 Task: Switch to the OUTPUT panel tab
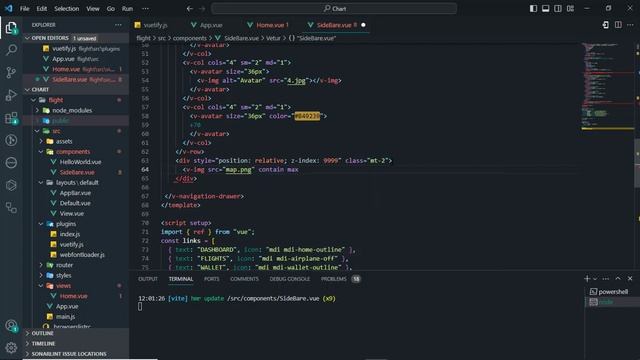(148, 279)
